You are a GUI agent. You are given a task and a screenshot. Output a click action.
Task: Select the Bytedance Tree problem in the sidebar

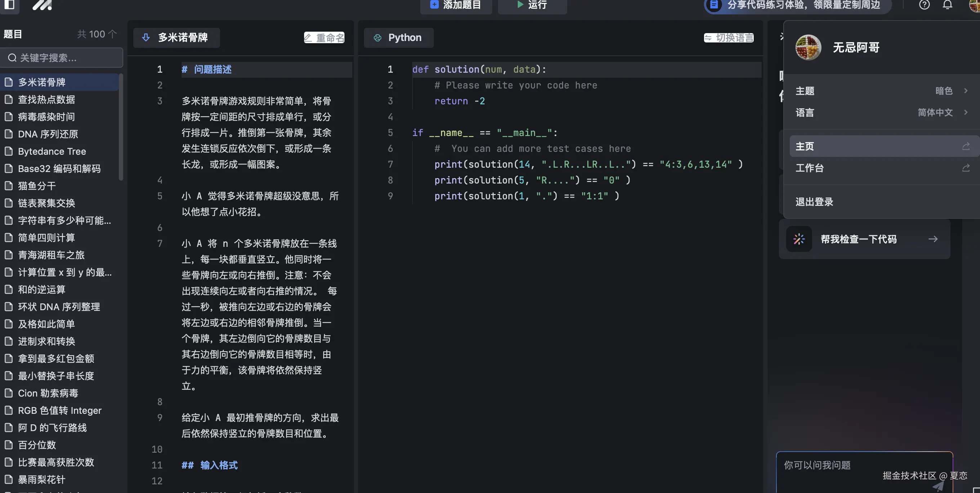(52, 151)
